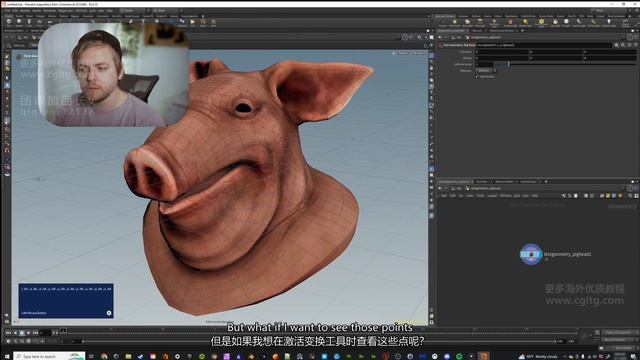640x360 pixels.
Task: Open the No cam camera dropdown
Action: (418, 53)
